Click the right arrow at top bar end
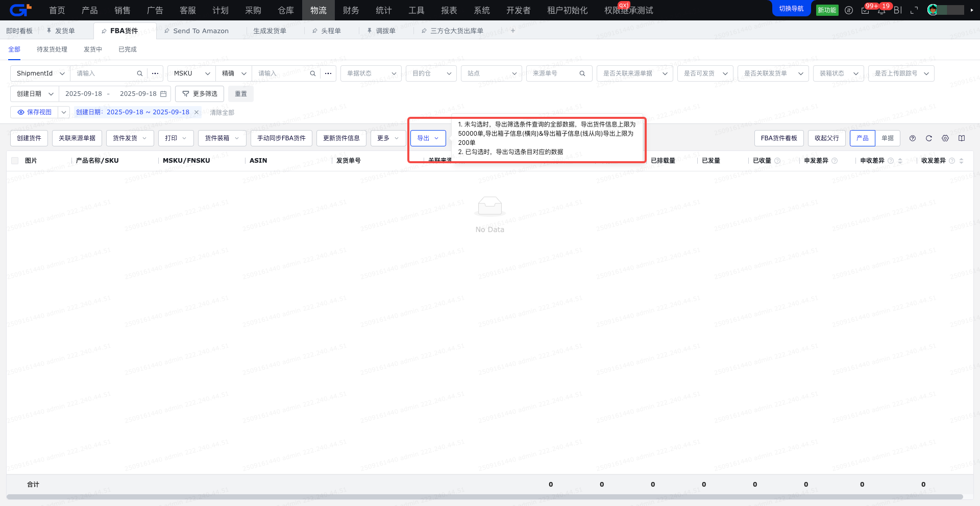Image resolution: width=980 pixels, height=506 pixels. pyautogui.click(x=971, y=10)
